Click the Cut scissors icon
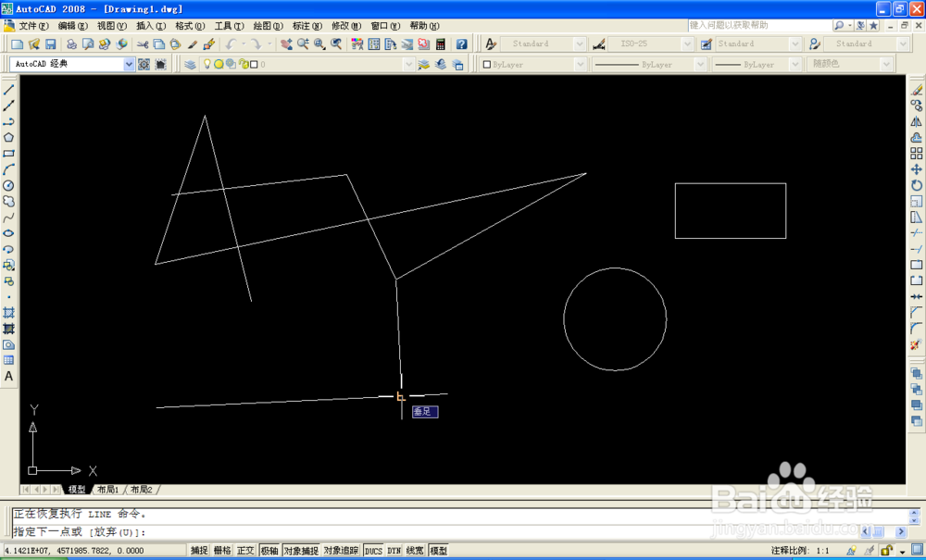 [x=143, y=44]
